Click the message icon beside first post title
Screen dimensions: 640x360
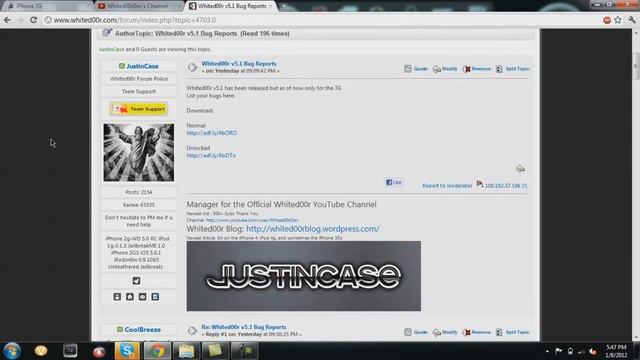(x=192, y=67)
